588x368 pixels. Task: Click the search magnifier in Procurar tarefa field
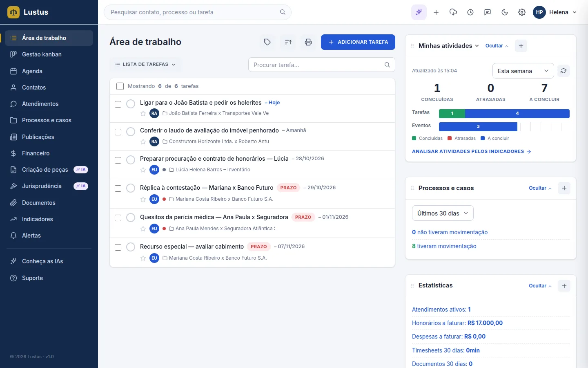pyautogui.click(x=387, y=65)
